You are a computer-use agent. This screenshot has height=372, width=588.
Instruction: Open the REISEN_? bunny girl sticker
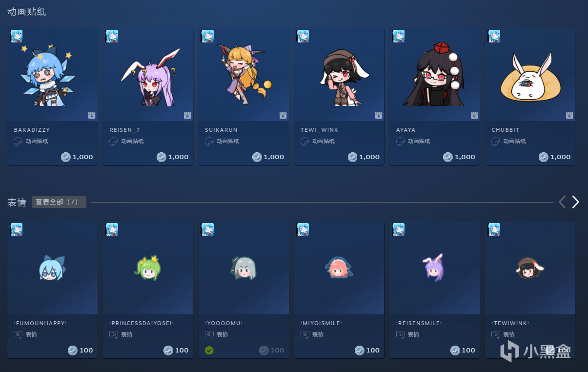coord(148,75)
